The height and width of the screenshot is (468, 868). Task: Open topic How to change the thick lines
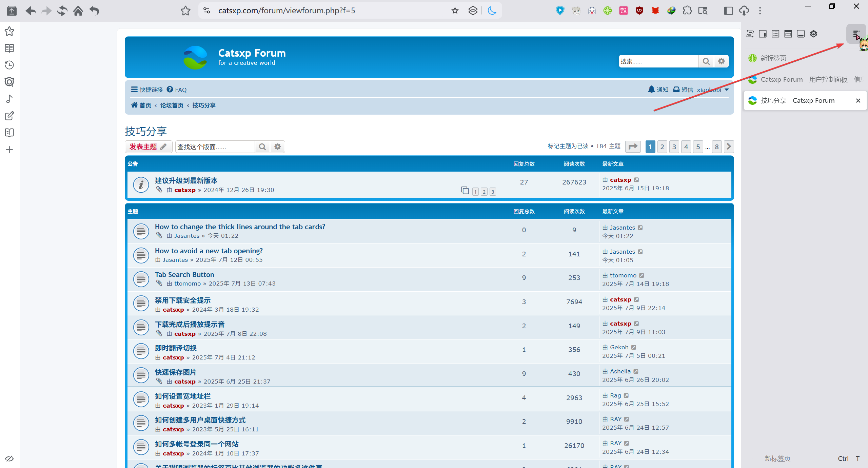coord(240,227)
